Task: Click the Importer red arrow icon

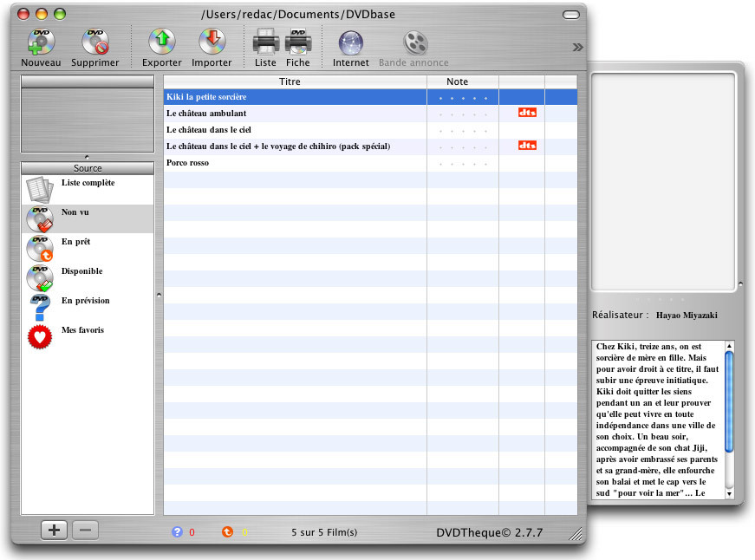Action: tap(212, 42)
